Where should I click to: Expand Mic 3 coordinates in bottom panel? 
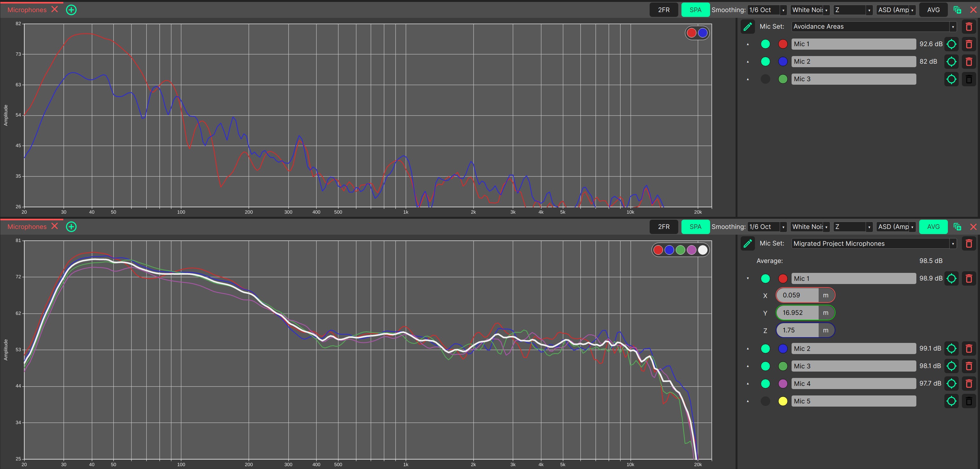point(748,366)
